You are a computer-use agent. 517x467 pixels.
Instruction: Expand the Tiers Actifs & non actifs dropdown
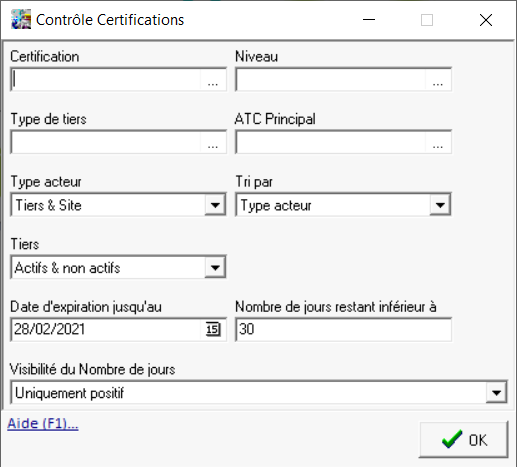click(215, 267)
